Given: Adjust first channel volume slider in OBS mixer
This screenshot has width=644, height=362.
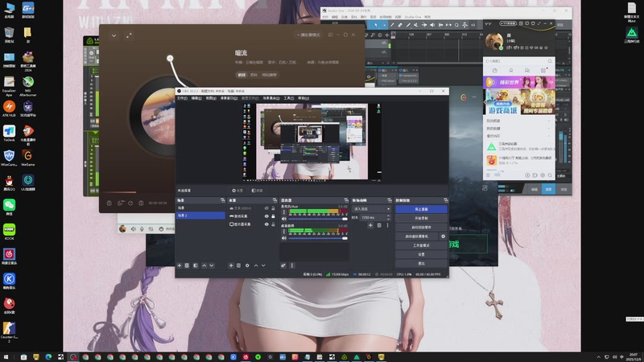Looking at the screenshot, I should (317, 219).
